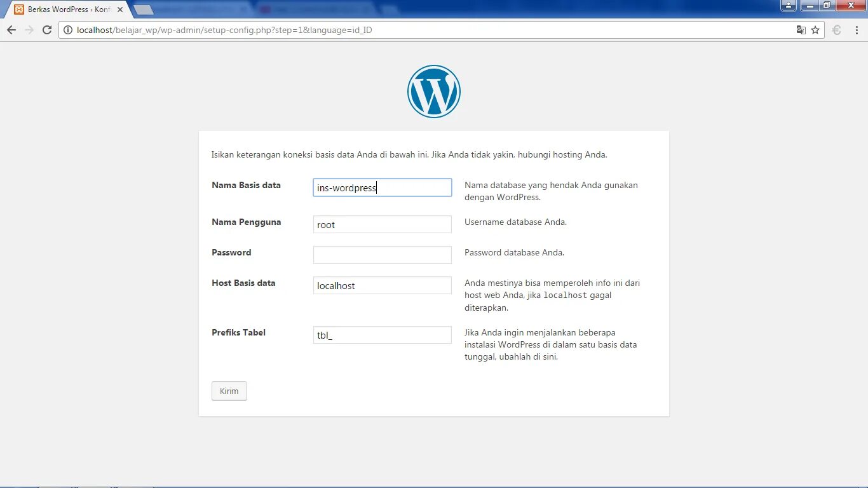Click the XAMPP favicon on the tab

(x=19, y=10)
